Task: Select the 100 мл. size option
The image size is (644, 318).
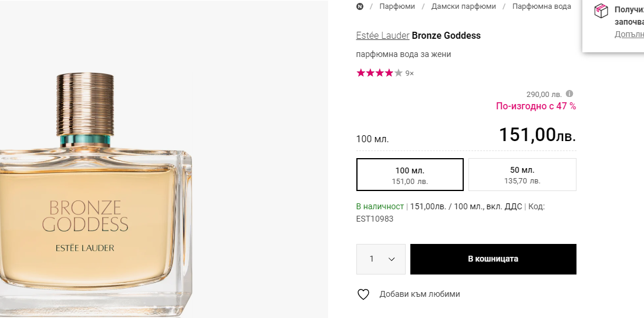Action: pyautogui.click(x=410, y=175)
